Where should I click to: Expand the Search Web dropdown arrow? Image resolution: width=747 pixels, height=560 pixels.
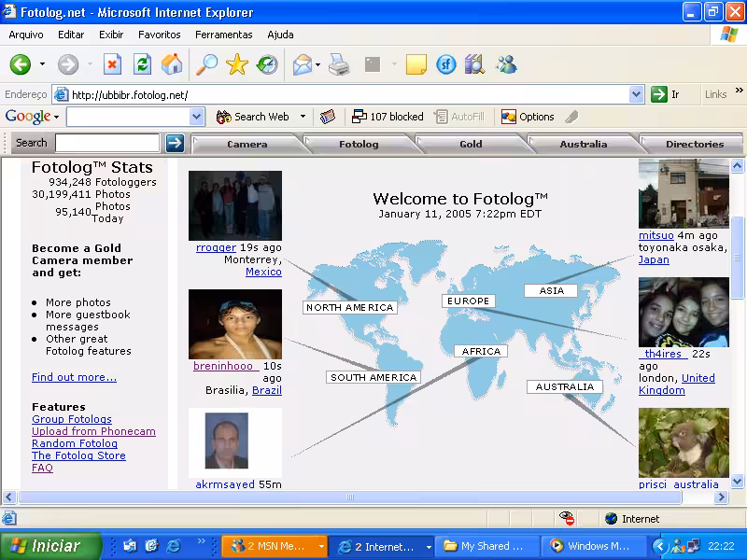tap(303, 117)
